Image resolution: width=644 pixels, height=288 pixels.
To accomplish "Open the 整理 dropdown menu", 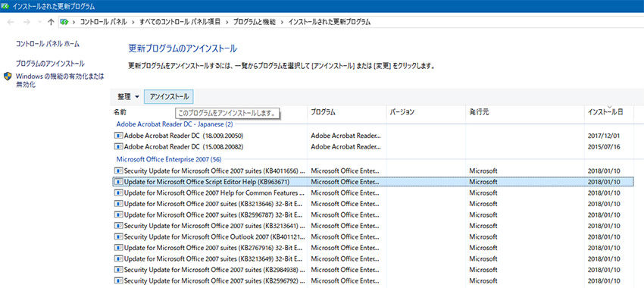I will click(x=129, y=97).
